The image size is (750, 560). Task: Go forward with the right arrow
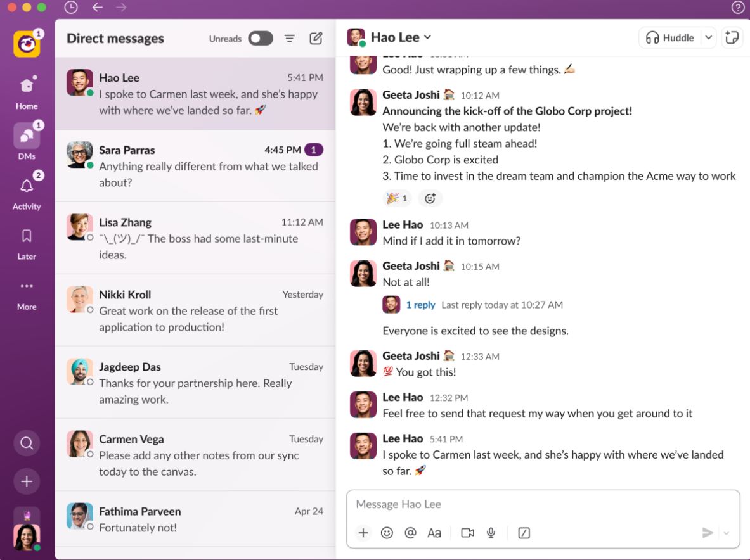coord(122,7)
